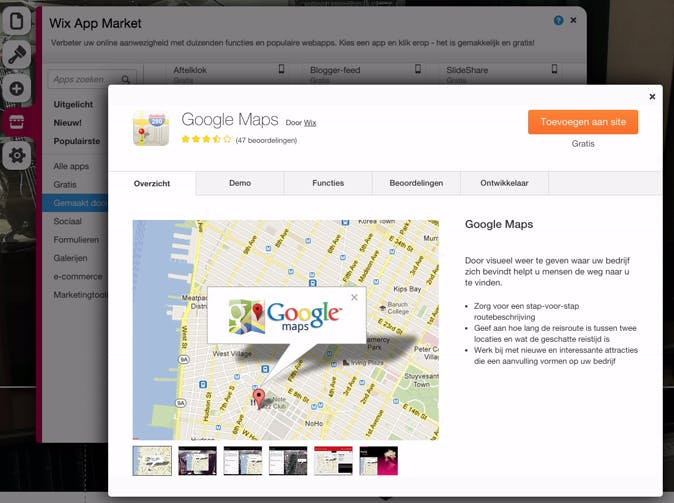This screenshot has height=503, width=674.
Task: Select the sixth pink screenshot thumbnail
Action: coord(379,460)
